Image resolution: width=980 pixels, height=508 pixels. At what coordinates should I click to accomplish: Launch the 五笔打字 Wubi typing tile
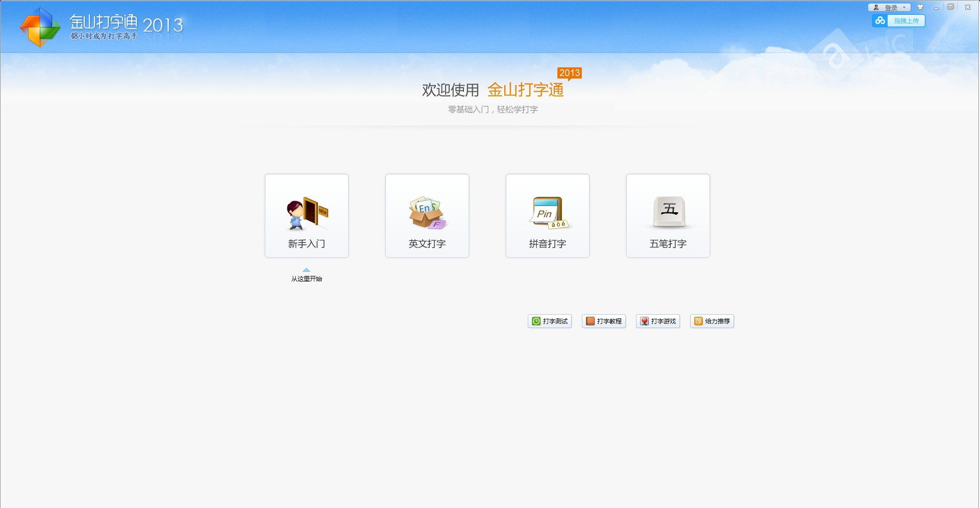668,216
